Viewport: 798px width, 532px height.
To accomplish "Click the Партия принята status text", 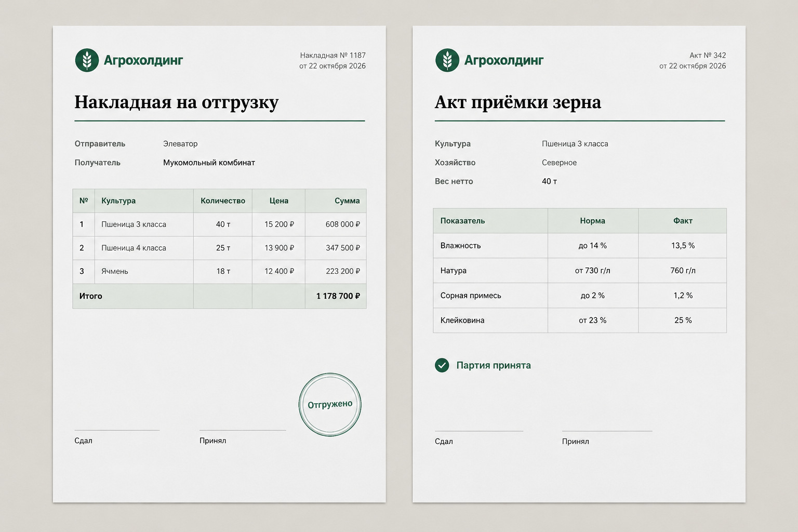I will pyautogui.click(x=494, y=365).
